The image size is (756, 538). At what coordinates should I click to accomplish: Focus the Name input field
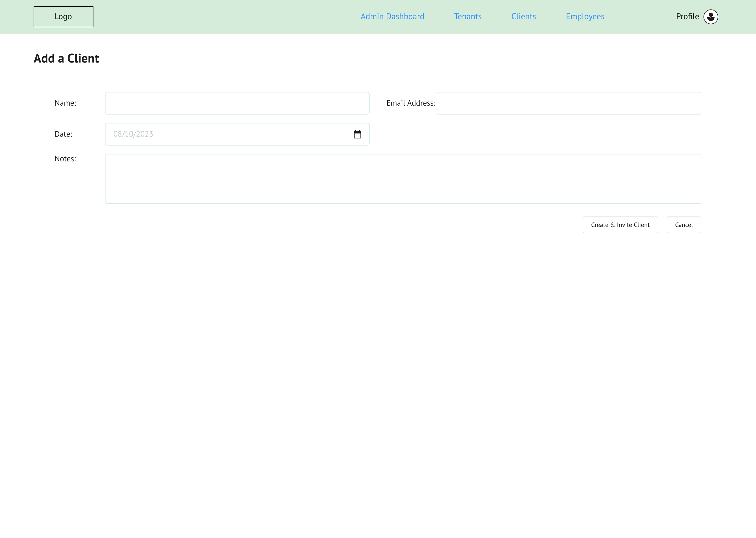[x=237, y=103]
